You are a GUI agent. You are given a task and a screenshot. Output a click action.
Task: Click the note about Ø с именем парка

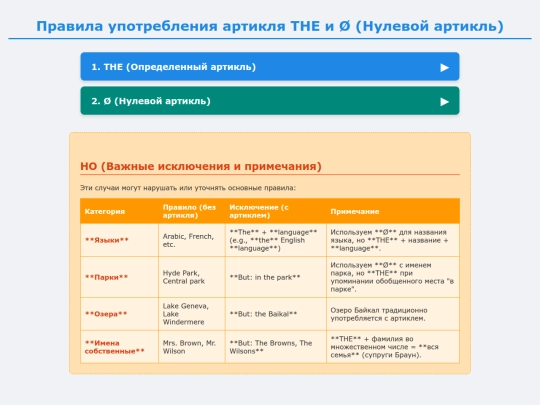click(393, 277)
